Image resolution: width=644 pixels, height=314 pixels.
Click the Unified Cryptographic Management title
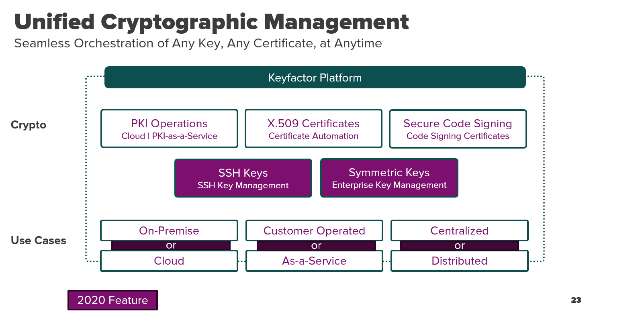[211, 22]
